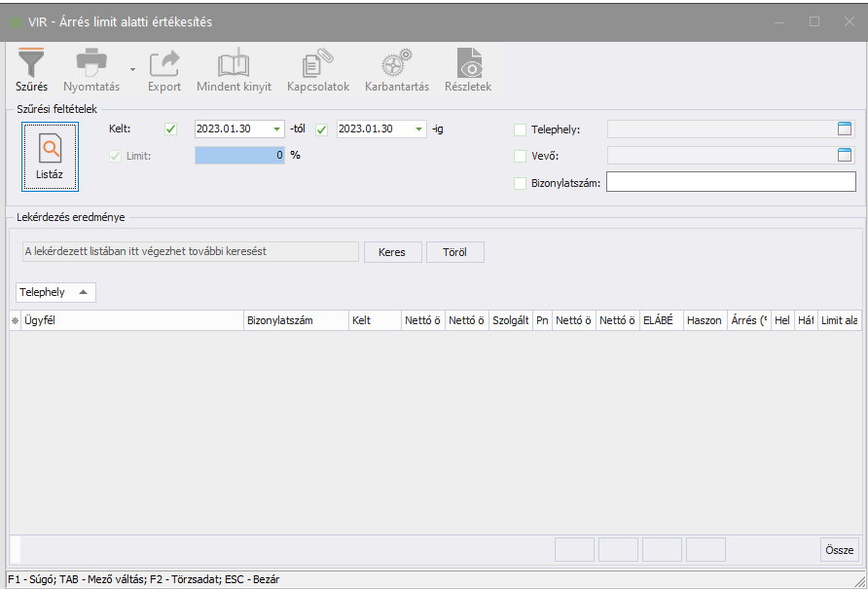Image resolution: width=868 pixels, height=589 pixels.
Task: Enable the Bizonylatszám filter checkbox
Action: (520, 182)
